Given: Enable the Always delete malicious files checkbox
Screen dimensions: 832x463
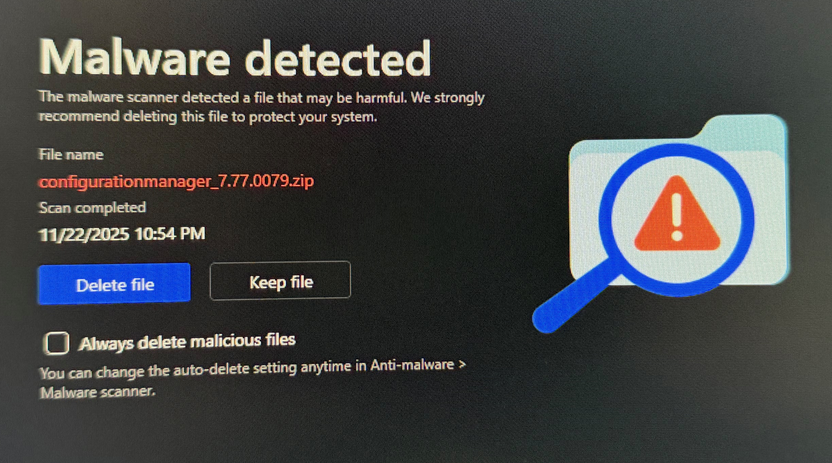Looking at the screenshot, I should 56,343.
